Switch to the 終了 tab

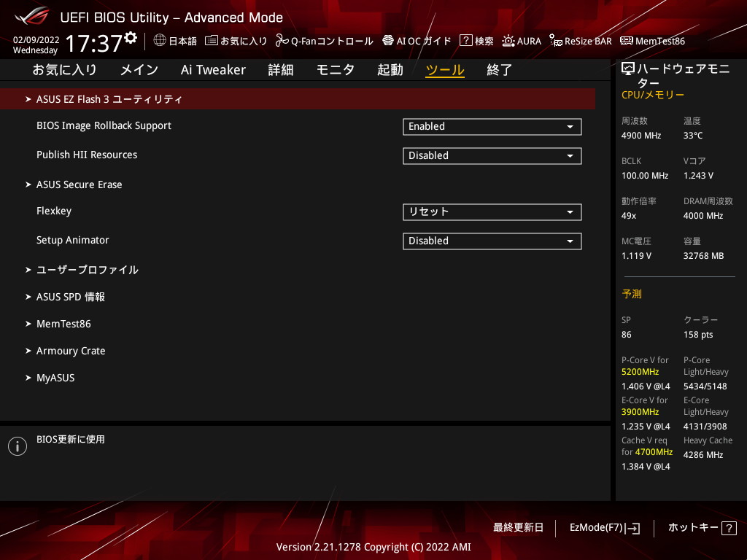point(499,70)
